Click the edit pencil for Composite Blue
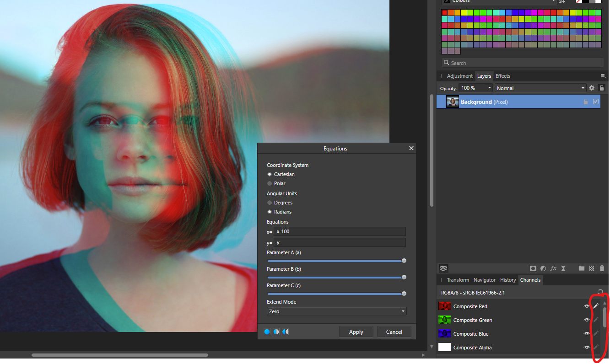 point(596,333)
